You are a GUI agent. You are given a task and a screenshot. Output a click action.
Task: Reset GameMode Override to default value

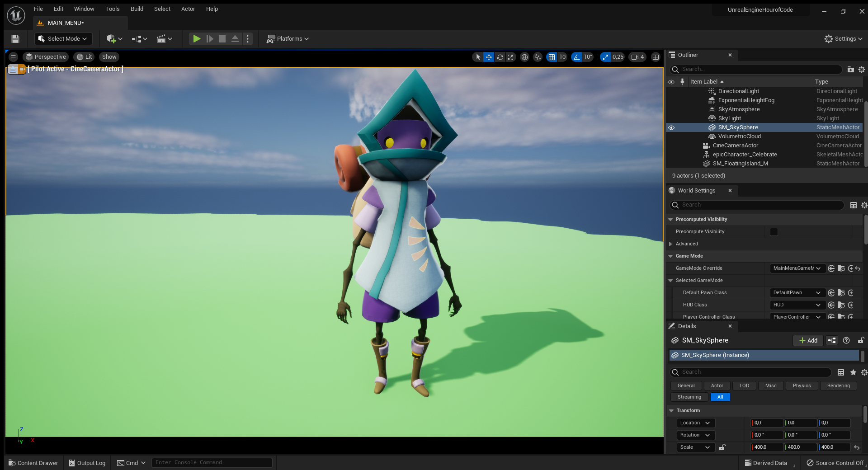tap(858, 268)
